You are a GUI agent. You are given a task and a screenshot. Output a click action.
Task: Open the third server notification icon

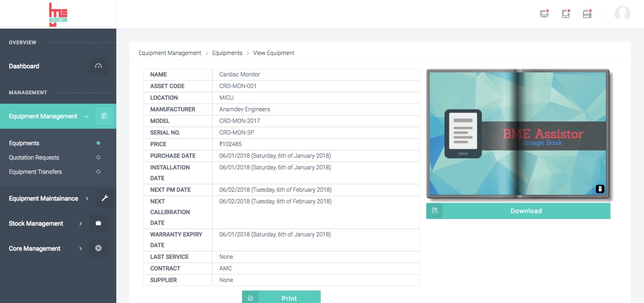[587, 14]
